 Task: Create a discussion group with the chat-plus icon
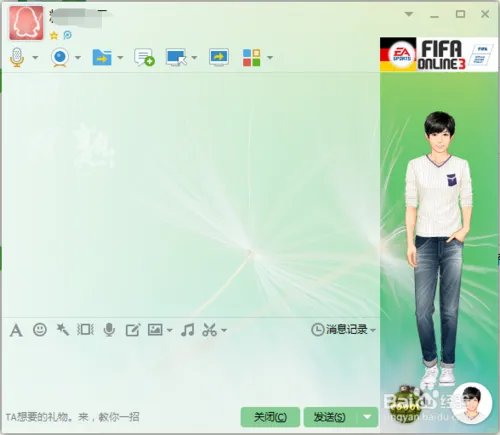point(144,57)
